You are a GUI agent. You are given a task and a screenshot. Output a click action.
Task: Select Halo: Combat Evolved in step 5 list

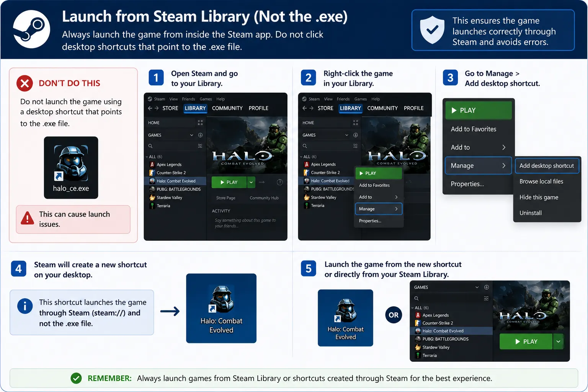point(451,331)
